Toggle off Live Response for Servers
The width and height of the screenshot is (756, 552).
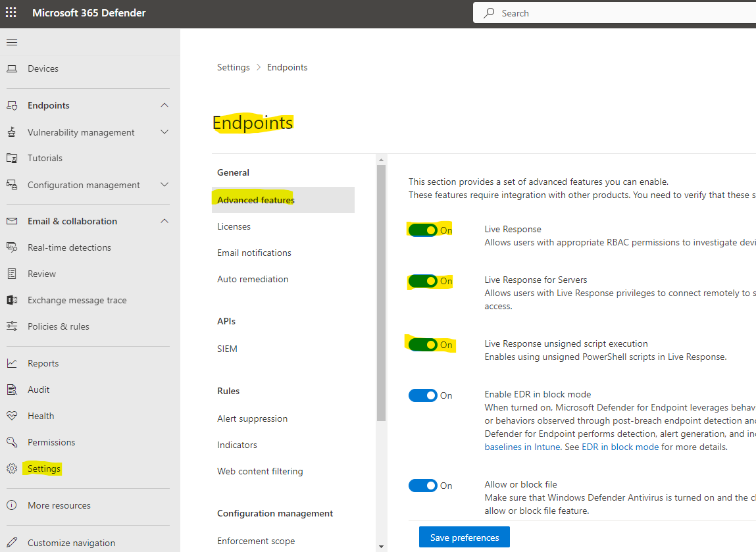tap(423, 280)
